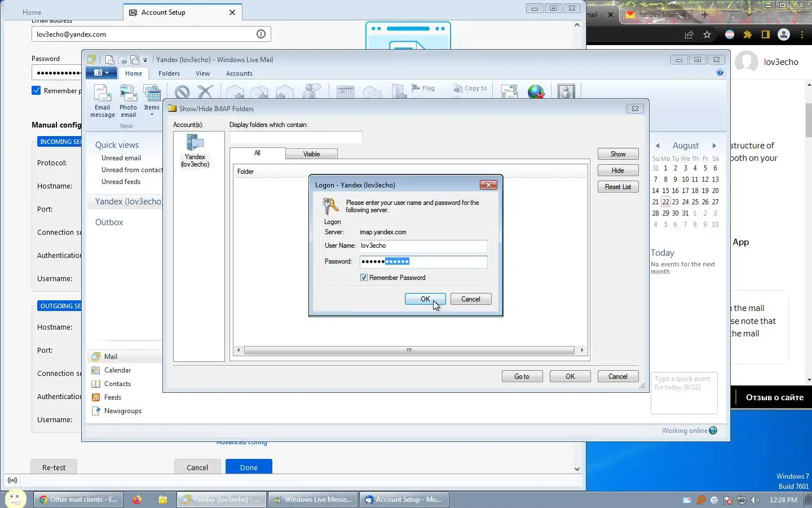This screenshot has width=812, height=508.
Task: Open the blue application menu button in Live Mail
Action: pyautogui.click(x=101, y=73)
